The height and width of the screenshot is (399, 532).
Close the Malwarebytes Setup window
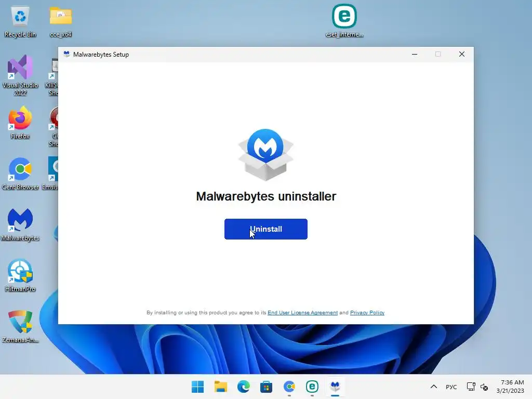pyautogui.click(x=461, y=54)
